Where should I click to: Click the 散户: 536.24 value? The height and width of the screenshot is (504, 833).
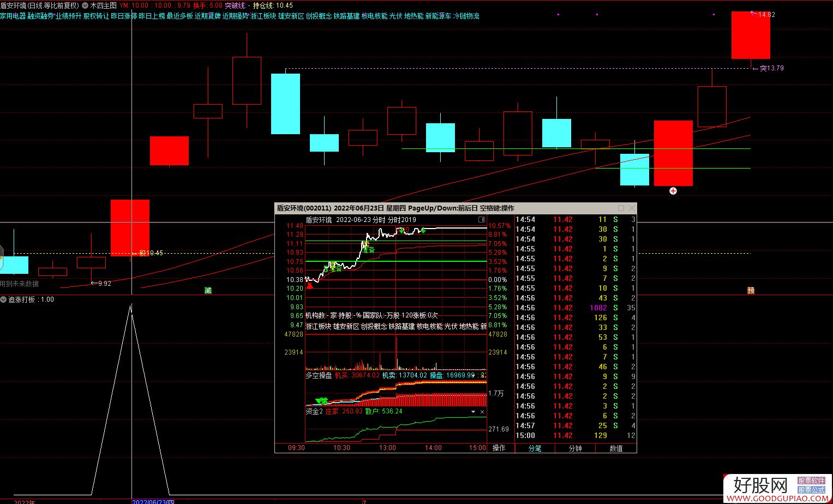pos(383,411)
